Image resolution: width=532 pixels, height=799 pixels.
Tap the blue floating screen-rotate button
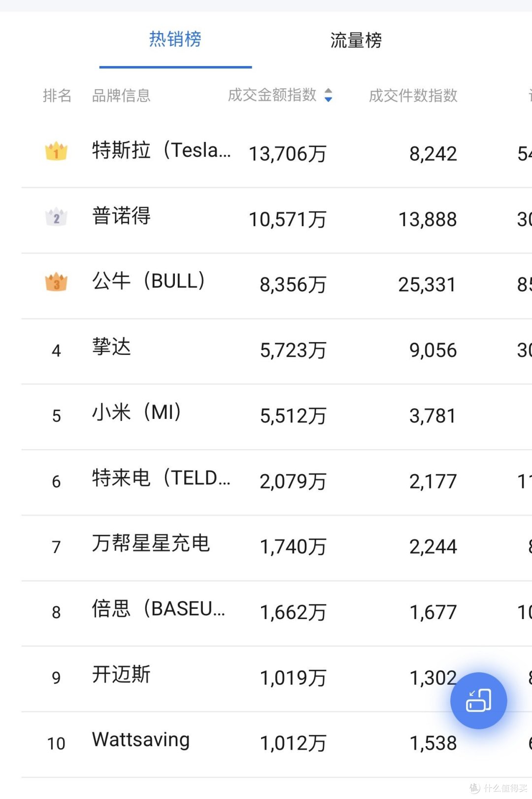pyautogui.click(x=478, y=700)
